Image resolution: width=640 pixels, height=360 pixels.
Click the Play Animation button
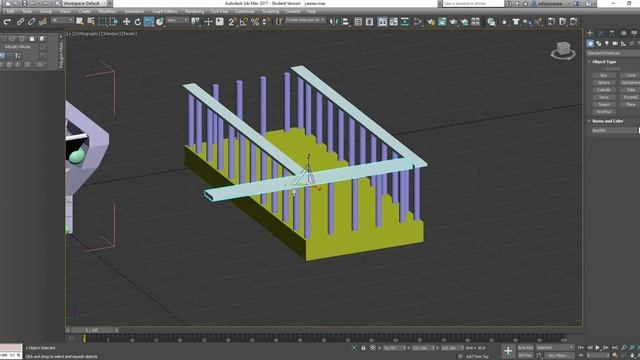coord(598,348)
